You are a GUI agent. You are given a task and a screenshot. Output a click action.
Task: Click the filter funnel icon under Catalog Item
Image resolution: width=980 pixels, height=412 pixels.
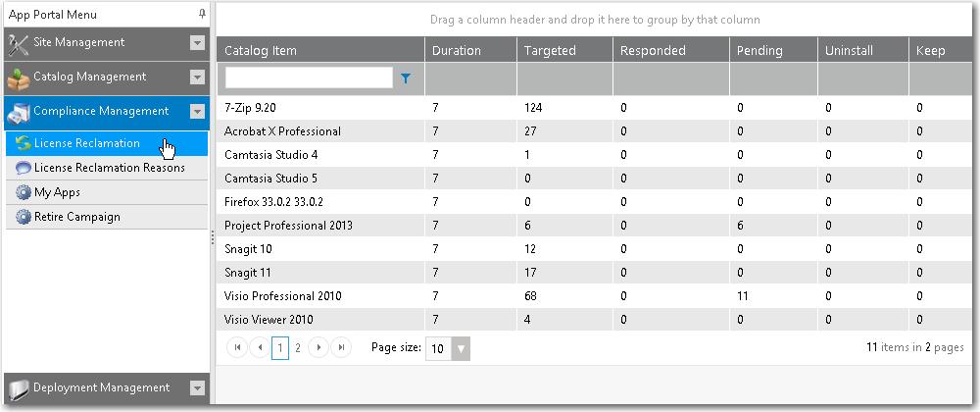pyautogui.click(x=406, y=77)
